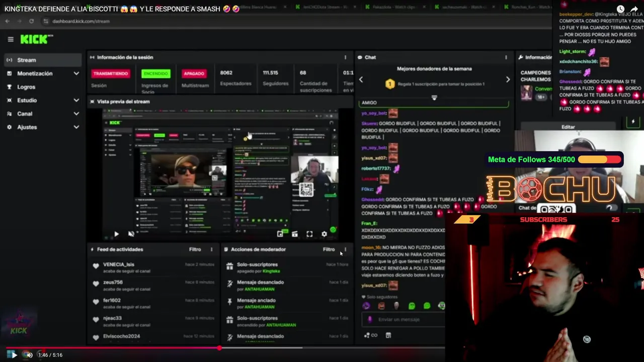Click moon_16 username in chat
Image resolution: width=644 pixels, height=362 pixels.
[x=371, y=248]
